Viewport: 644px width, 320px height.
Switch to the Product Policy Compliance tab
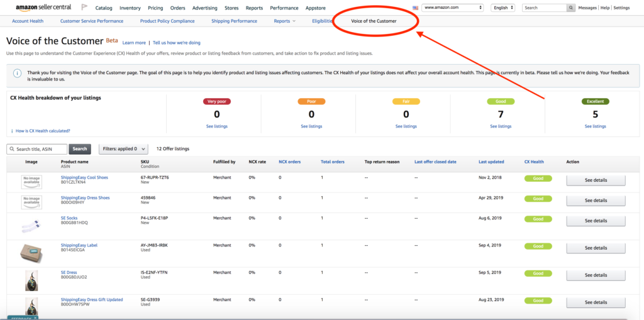(x=167, y=21)
